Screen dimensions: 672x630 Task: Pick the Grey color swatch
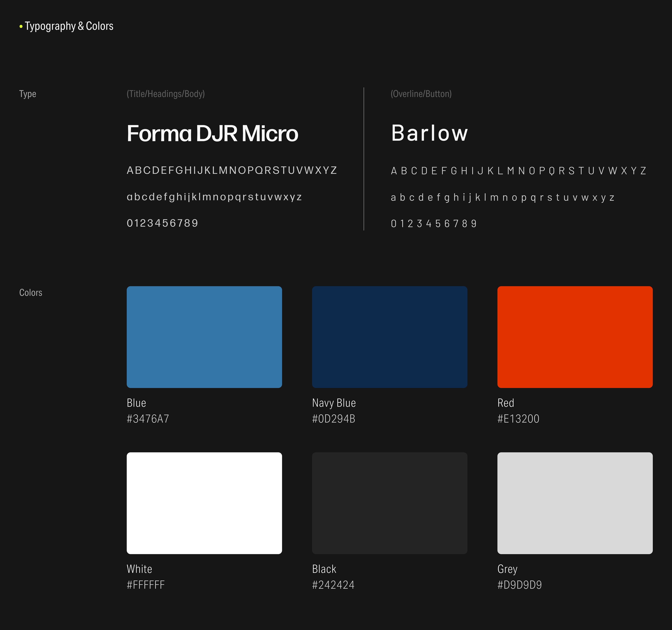click(x=575, y=503)
